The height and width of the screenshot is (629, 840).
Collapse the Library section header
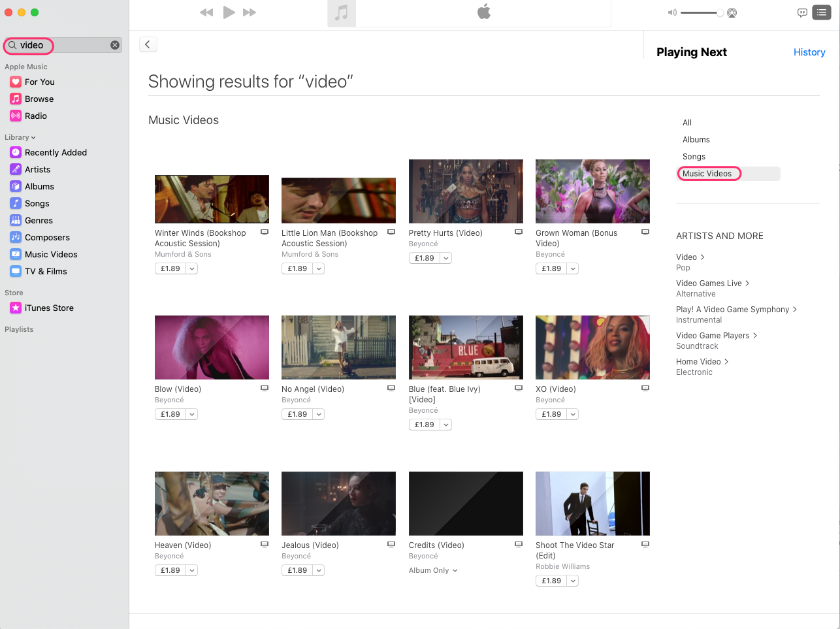[20, 137]
